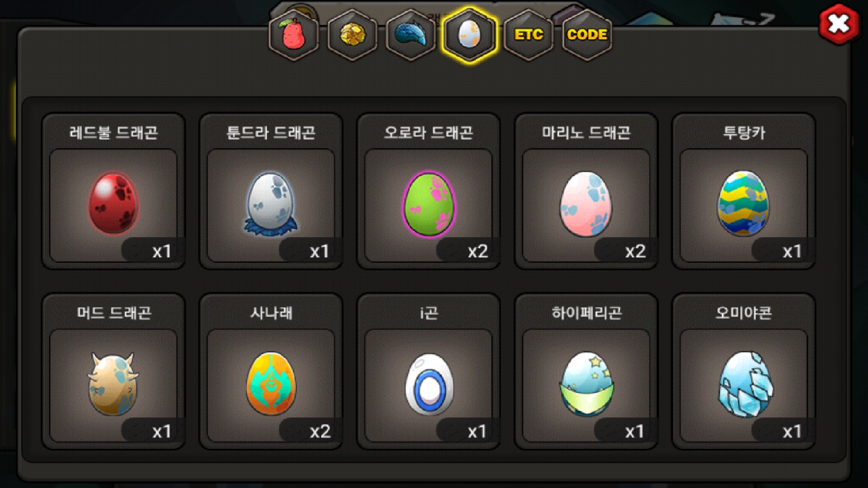This screenshot has height=488, width=868.
Task: Choose the orange 사나래 egg
Action: (271, 384)
